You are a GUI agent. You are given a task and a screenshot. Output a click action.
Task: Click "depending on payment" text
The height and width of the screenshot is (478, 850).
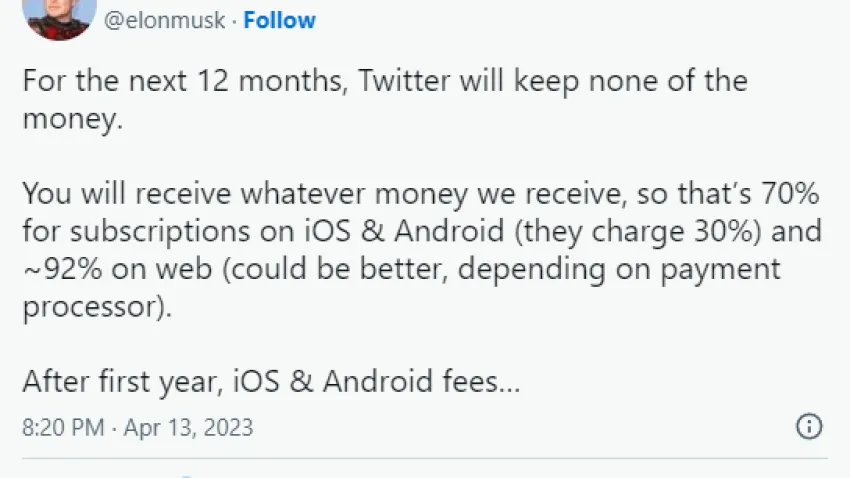coord(619,269)
